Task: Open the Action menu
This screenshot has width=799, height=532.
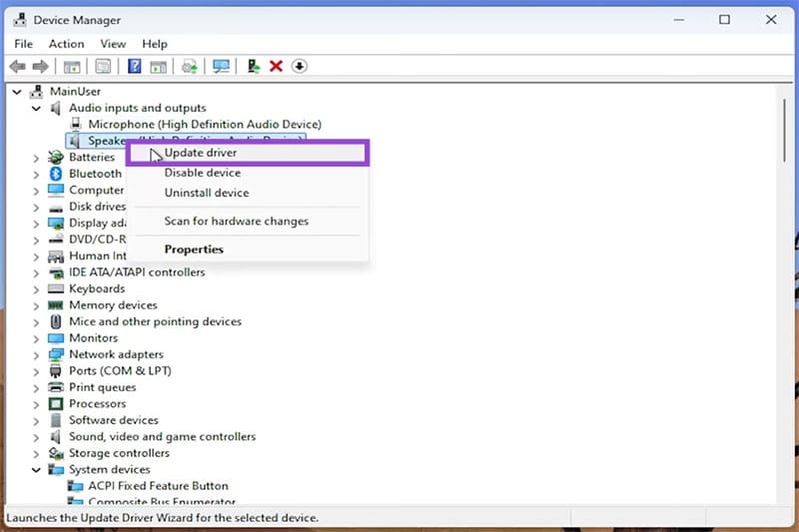Action: click(66, 44)
